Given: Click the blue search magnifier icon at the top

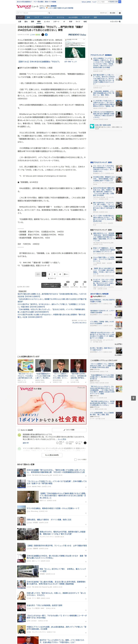Looking at the screenshot, I should coord(120,2).
